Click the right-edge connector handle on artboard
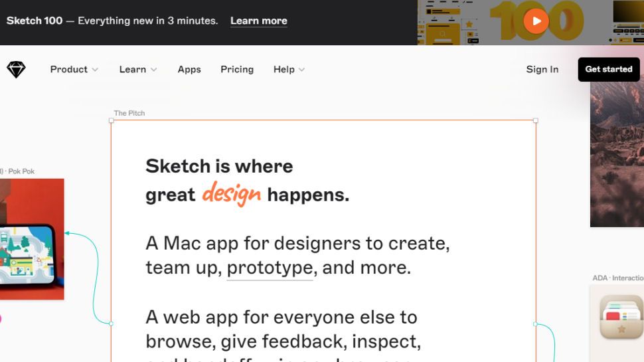This screenshot has width=644, height=362. pyautogui.click(x=536, y=324)
